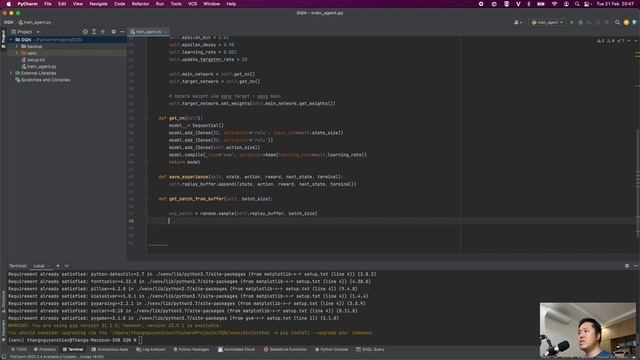Viewport: 640px width, 360px height.
Task: Click the battery status icon in menu bar
Action: pyautogui.click(x=541, y=4)
